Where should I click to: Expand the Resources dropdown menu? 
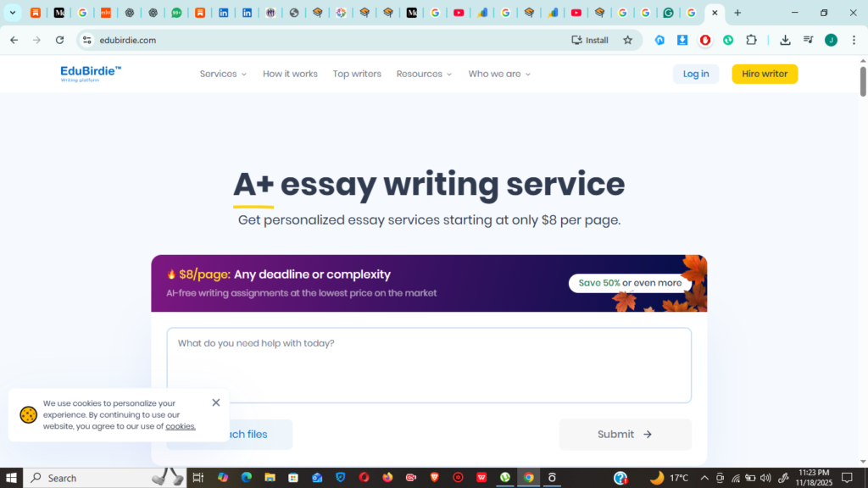pyautogui.click(x=424, y=74)
